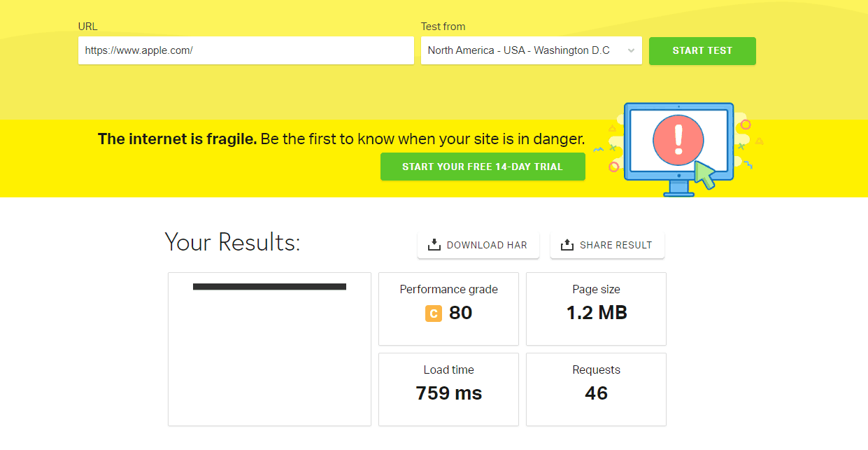868x450 pixels.
Task: Start your free 14-day trial
Action: click(483, 167)
